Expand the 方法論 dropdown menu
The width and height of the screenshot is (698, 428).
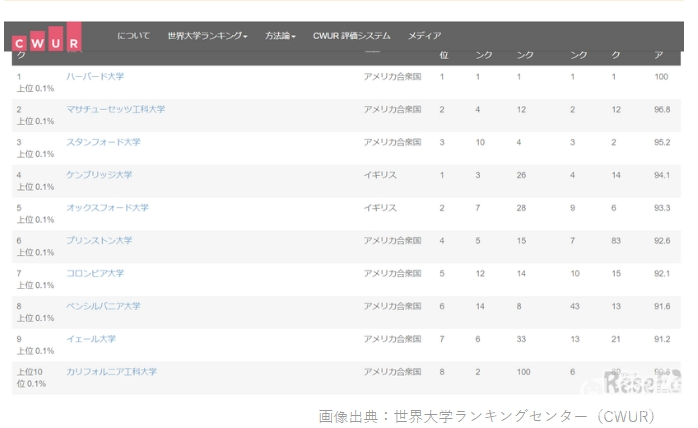pos(280,36)
